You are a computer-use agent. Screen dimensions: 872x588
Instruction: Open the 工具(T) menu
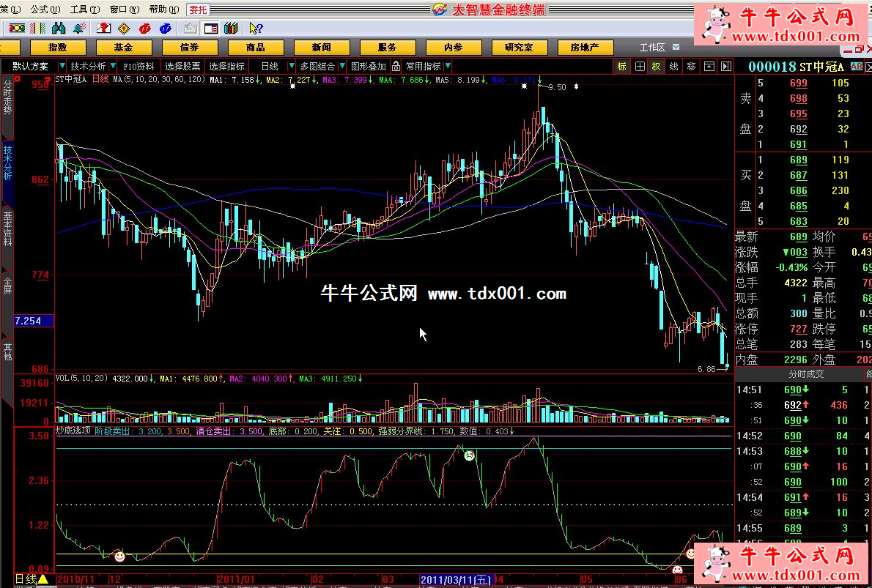click(x=84, y=10)
